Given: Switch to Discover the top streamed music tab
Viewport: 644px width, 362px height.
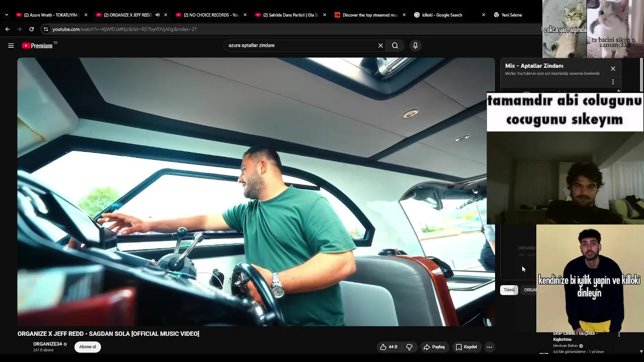Looking at the screenshot, I should (x=366, y=15).
